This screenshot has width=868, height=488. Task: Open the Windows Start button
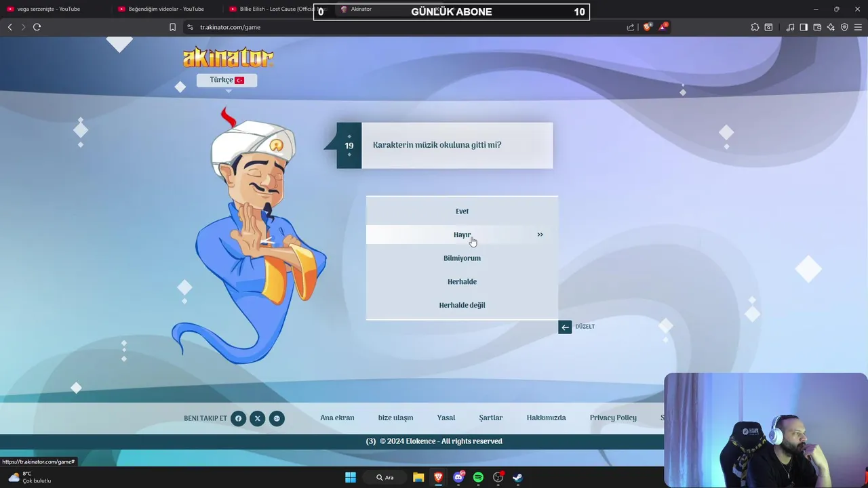351,477
